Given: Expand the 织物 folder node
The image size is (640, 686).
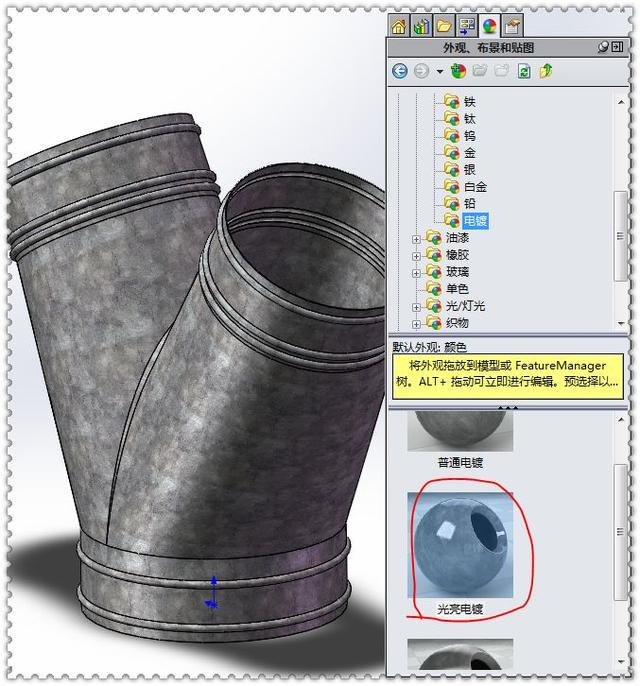Looking at the screenshot, I should click(416, 325).
